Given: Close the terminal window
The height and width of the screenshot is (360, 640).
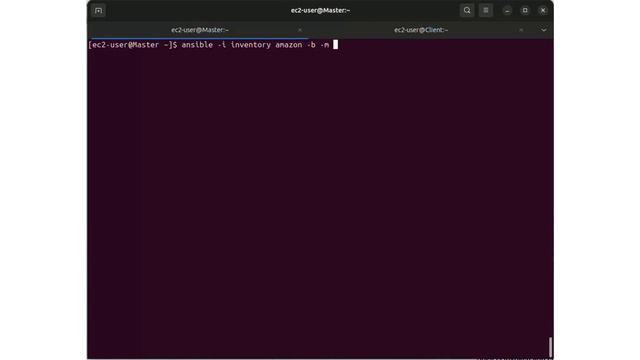Looking at the screenshot, I should point(543,11).
